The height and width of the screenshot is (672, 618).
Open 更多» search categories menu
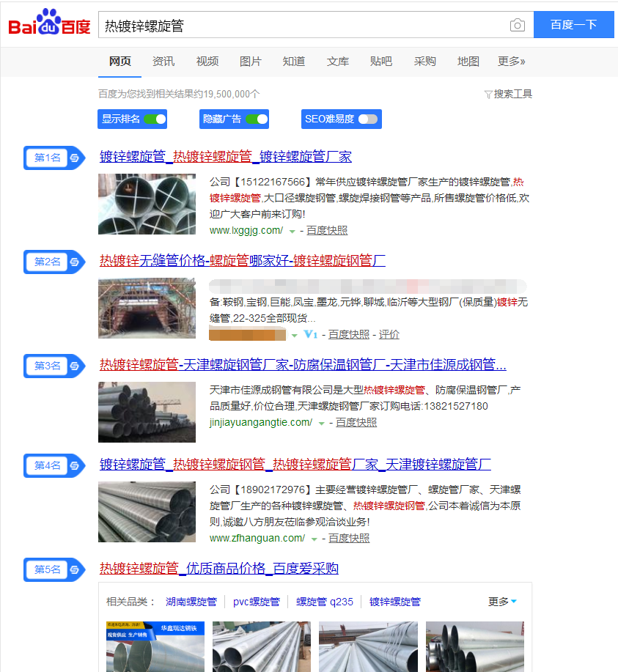pos(511,62)
